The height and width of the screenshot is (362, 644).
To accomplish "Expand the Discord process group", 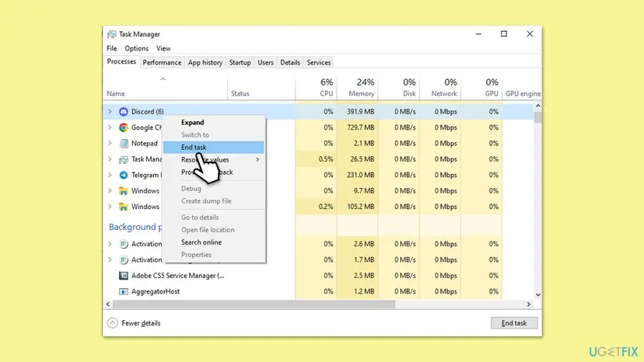I will coord(110,112).
